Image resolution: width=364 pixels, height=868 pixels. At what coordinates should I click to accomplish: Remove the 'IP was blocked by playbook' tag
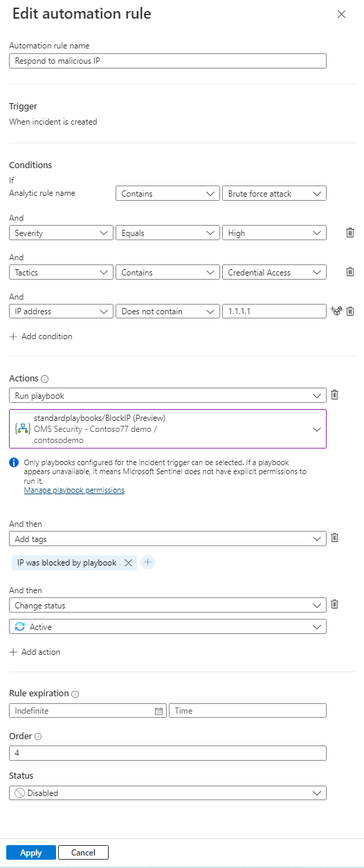click(x=128, y=563)
